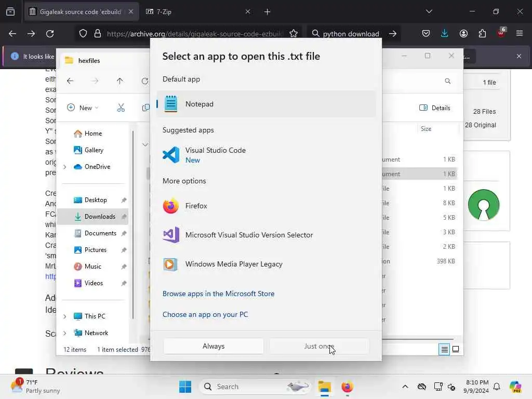Click the Explorer search magnifier icon
The image size is (532, 399).
pyautogui.click(x=447, y=81)
